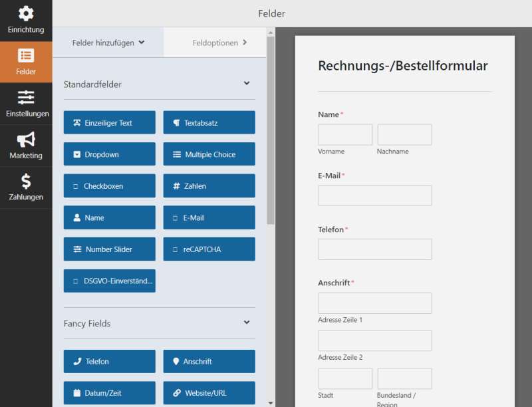Select the Name label in form preview
The height and width of the screenshot is (407, 532).
[x=328, y=114]
